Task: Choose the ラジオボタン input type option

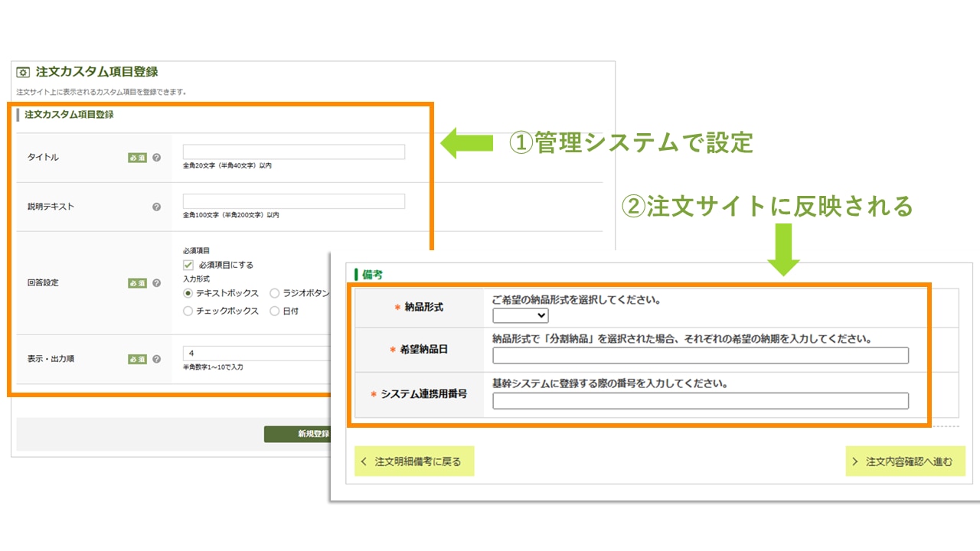Action: tap(275, 293)
